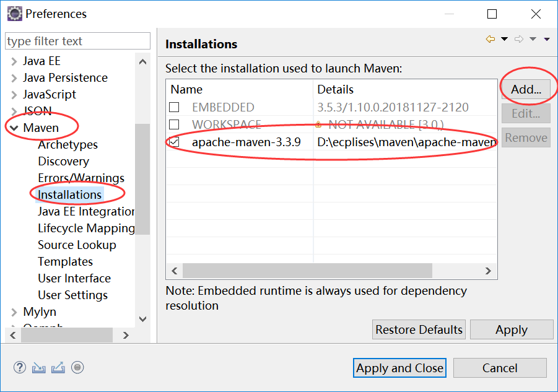Select the Maven category label
The width and height of the screenshot is (558, 392).
pos(41,128)
